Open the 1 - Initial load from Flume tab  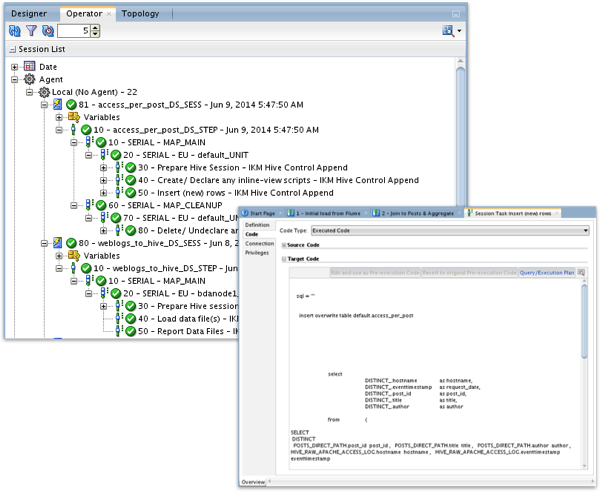[328, 213]
